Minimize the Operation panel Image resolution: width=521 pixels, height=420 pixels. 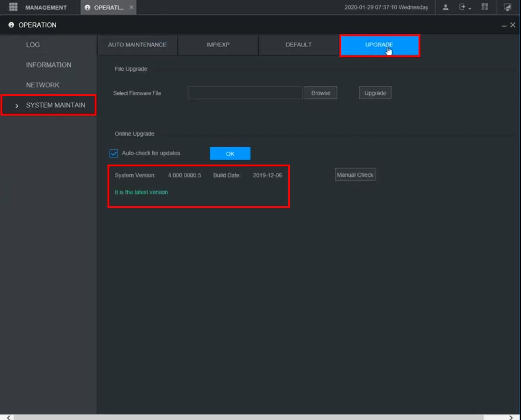[x=505, y=26]
